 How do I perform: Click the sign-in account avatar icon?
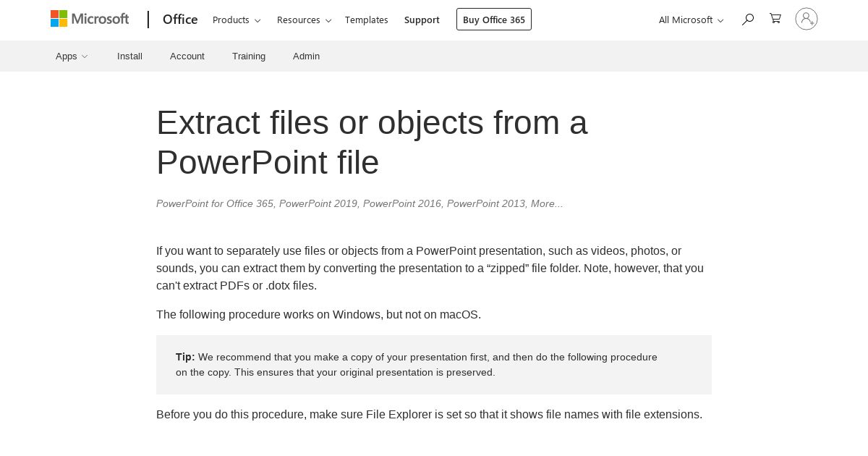pyautogui.click(x=807, y=19)
